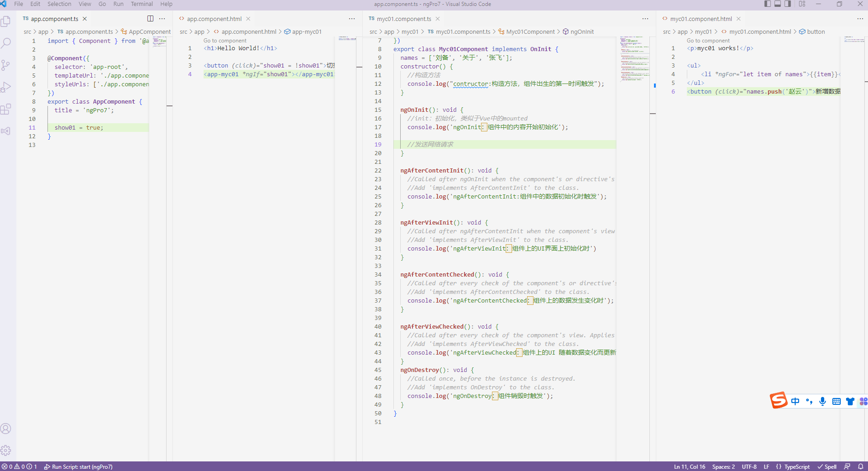Switch to myc01.component.html tab
This screenshot has width=868, height=471.
click(701, 19)
